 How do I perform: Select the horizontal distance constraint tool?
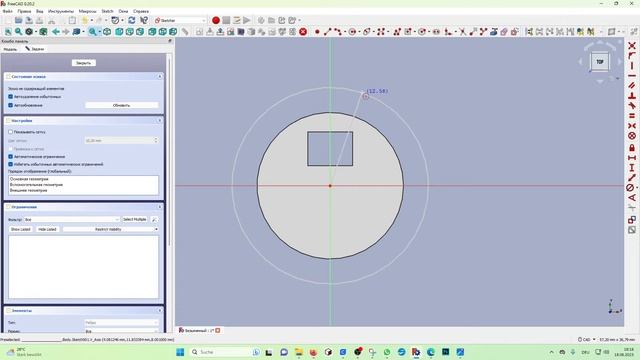[x=632, y=158]
